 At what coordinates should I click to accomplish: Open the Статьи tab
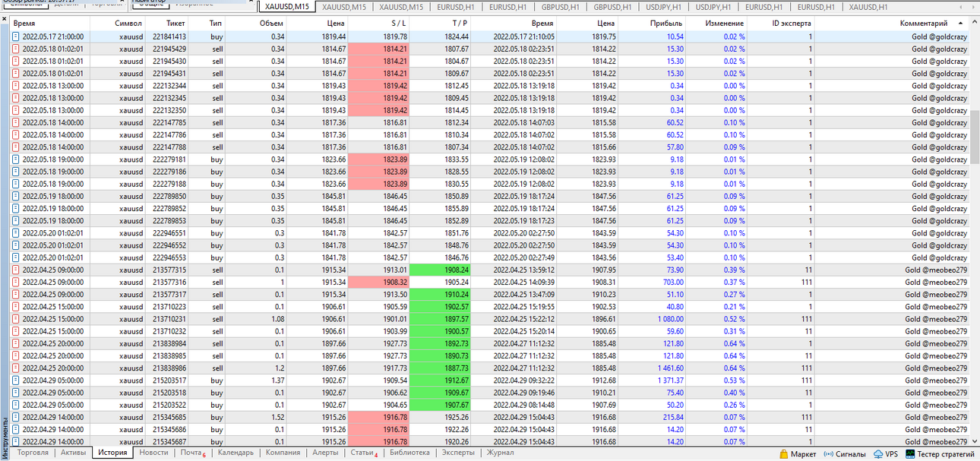(364, 453)
